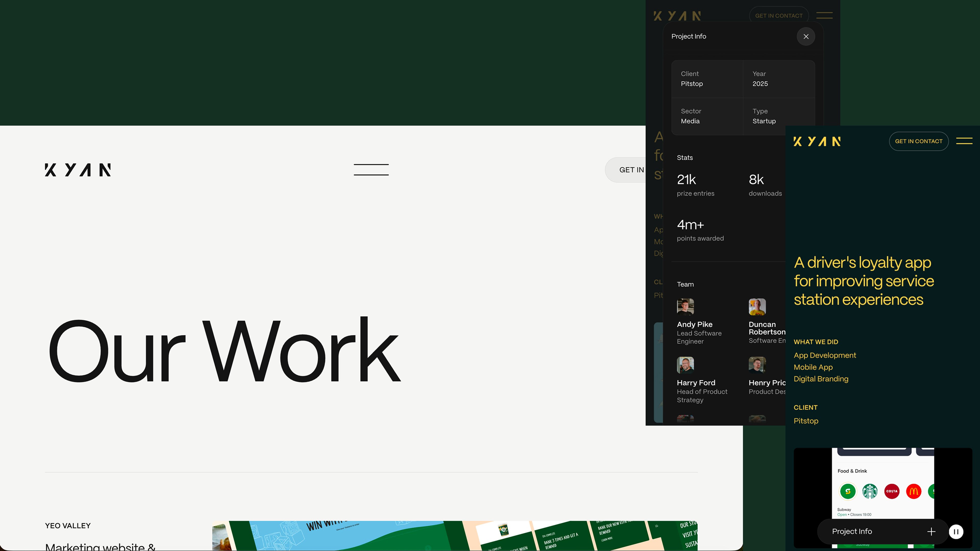The width and height of the screenshot is (980, 551).
Task: Open hamburger menu on the light Our Work page
Action: point(371,170)
